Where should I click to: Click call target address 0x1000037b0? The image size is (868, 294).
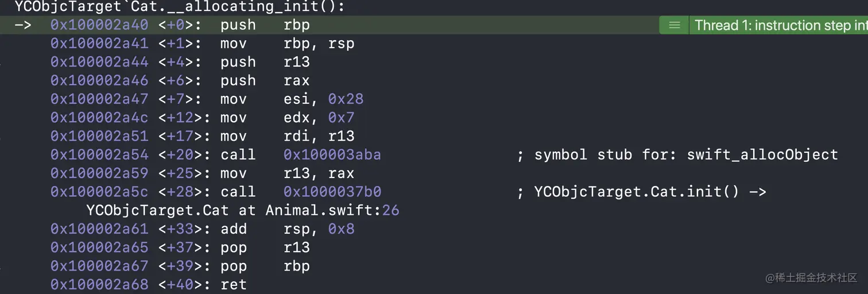tap(332, 192)
